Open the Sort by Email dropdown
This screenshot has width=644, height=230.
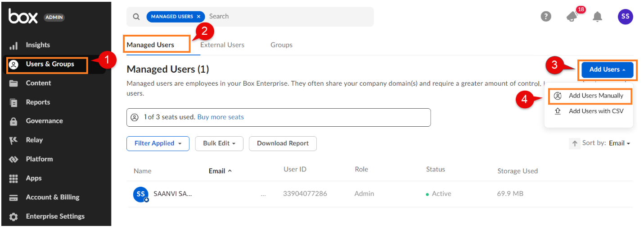coord(619,143)
